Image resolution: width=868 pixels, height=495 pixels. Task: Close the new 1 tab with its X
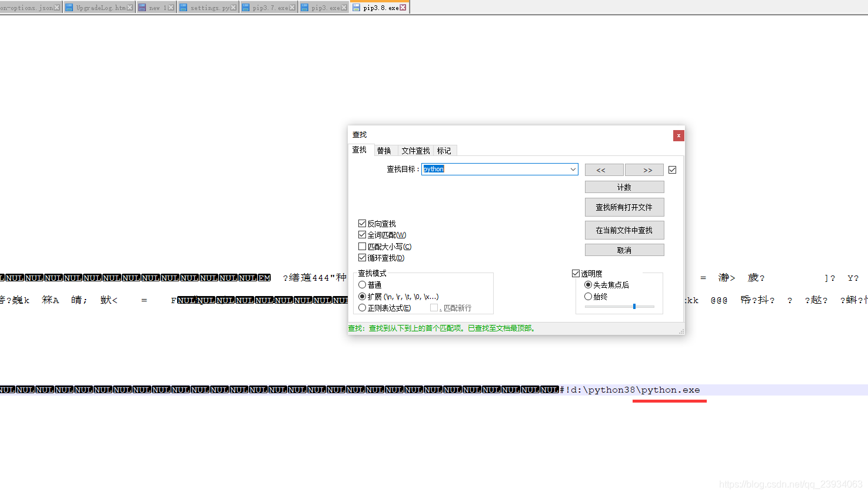171,8
